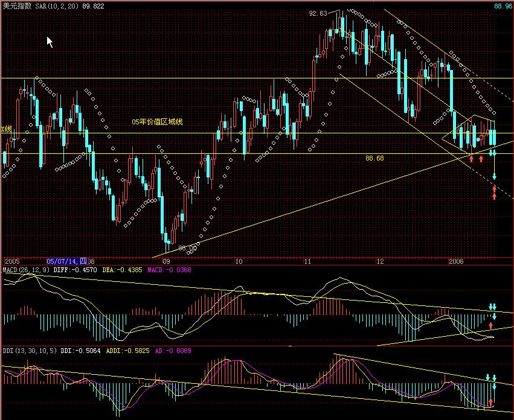Click the 2006 year label on the time axis

pos(456,261)
